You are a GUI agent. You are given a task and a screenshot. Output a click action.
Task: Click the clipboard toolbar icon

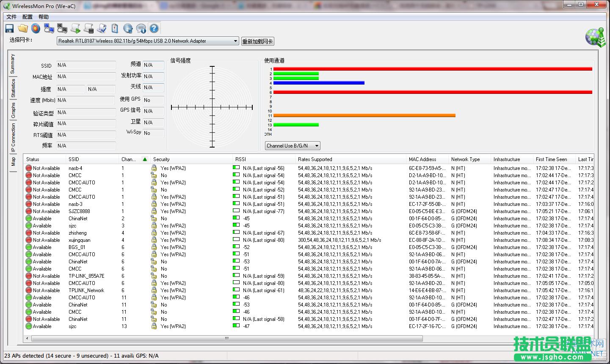tap(115, 28)
